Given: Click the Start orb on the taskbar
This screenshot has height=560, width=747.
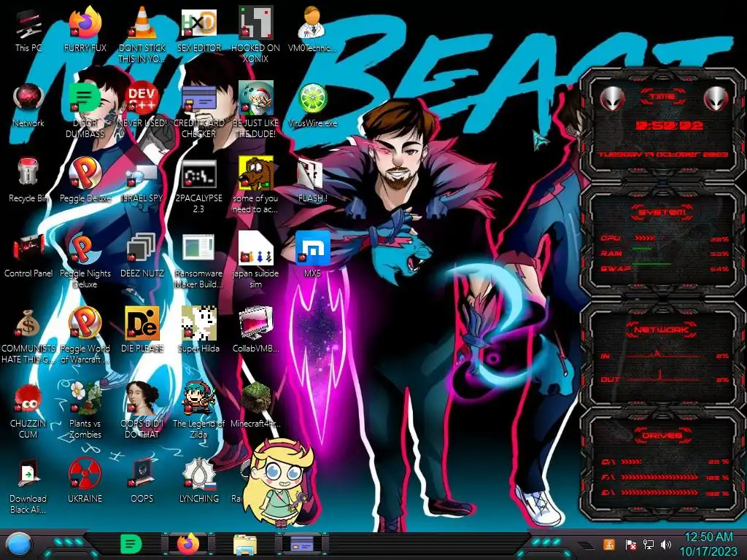Looking at the screenshot, I should (18, 545).
